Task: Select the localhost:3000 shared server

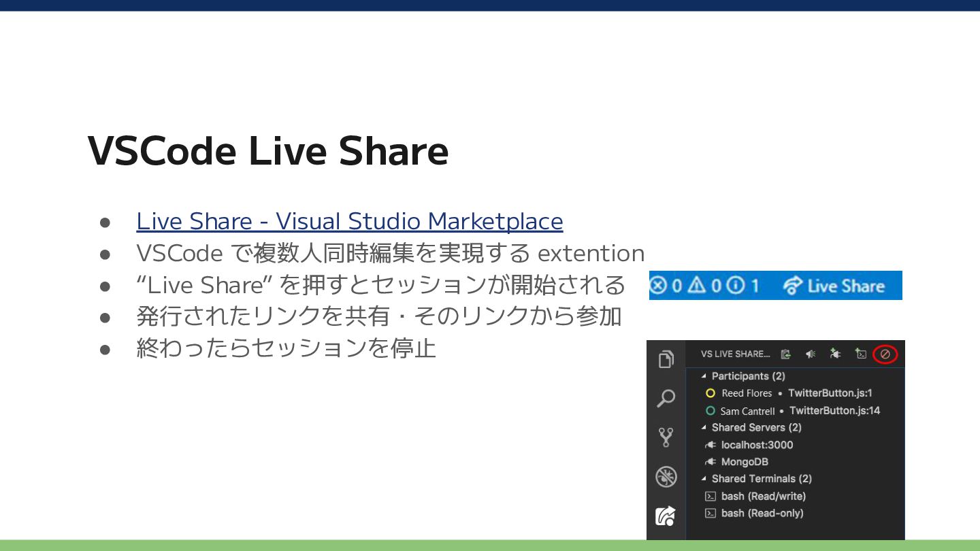Action: [x=749, y=445]
